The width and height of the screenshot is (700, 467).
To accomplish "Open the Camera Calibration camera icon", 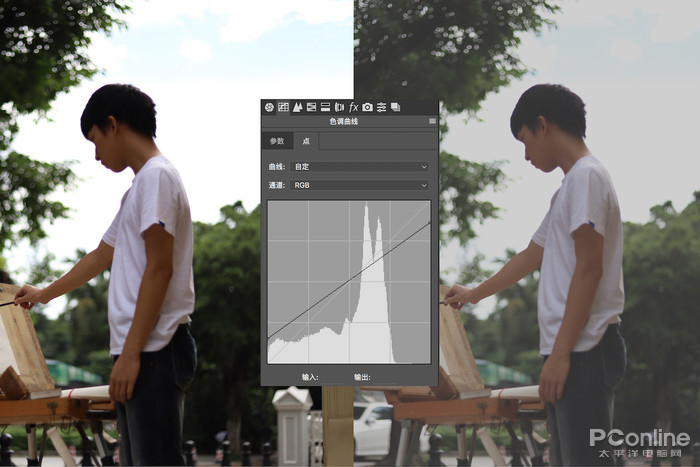I will pyautogui.click(x=367, y=107).
